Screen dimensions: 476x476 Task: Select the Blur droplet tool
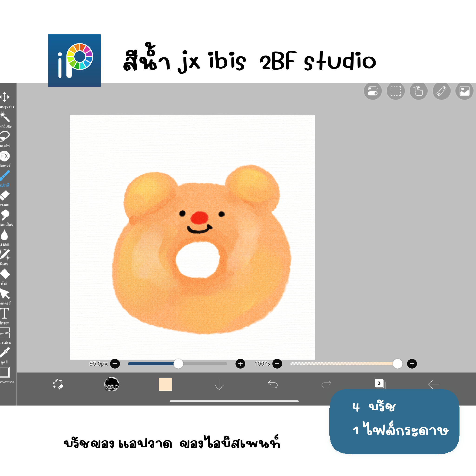point(4,235)
